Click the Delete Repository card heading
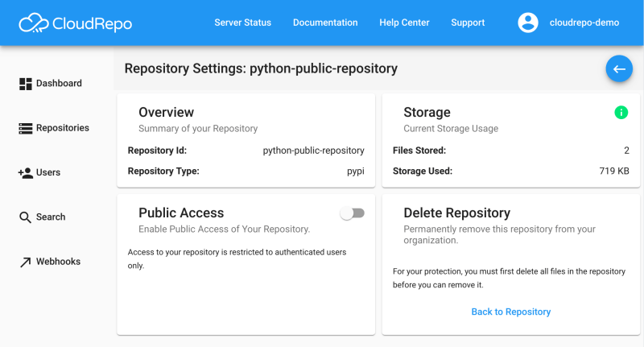644x347 pixels. point(456,213)
